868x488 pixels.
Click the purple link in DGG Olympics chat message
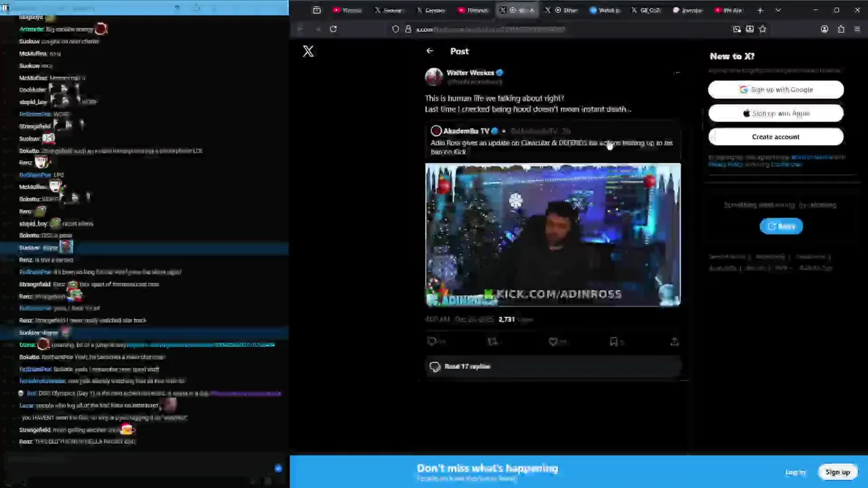[245, 393]
